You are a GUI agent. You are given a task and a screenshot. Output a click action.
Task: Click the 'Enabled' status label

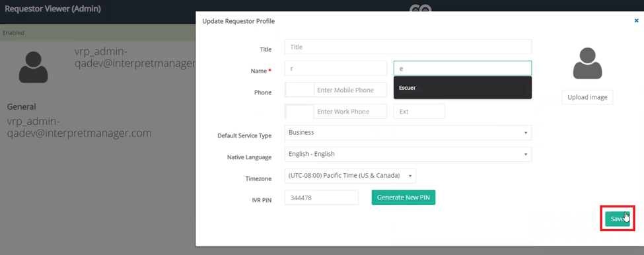[14, 33]
